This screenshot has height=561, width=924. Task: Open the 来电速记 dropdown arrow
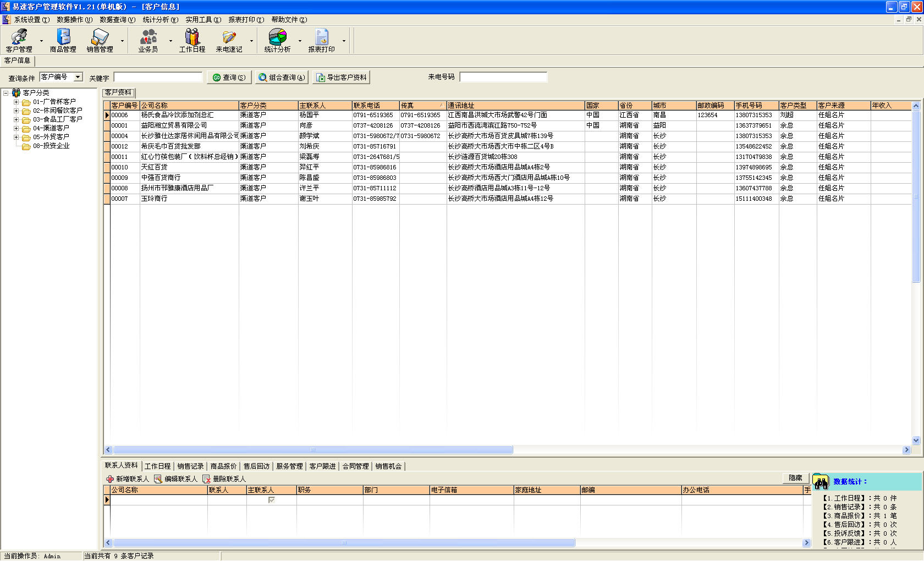[251, 41]
